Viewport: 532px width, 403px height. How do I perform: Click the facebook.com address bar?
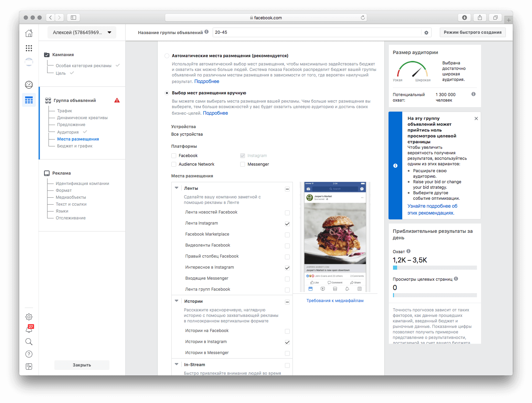[x=266, y=18]
